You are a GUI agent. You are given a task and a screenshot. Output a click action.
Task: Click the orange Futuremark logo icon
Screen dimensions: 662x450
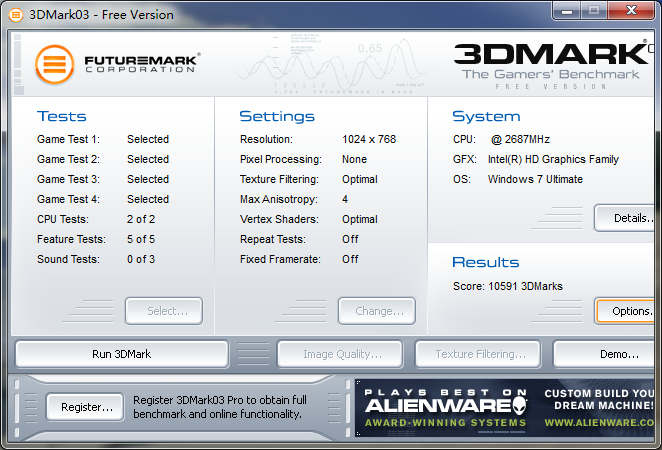(54, 65)
